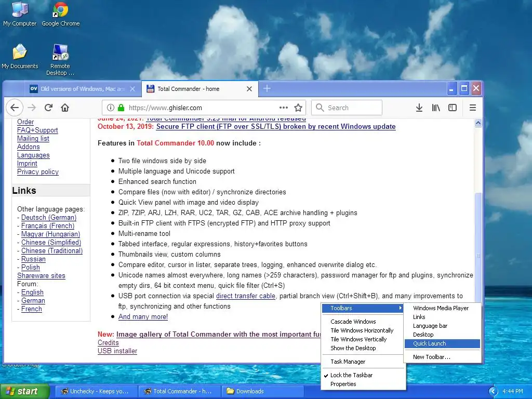Click the And many more! link
The height and width of the screenshot is (399, 532).
pos(143,316)
